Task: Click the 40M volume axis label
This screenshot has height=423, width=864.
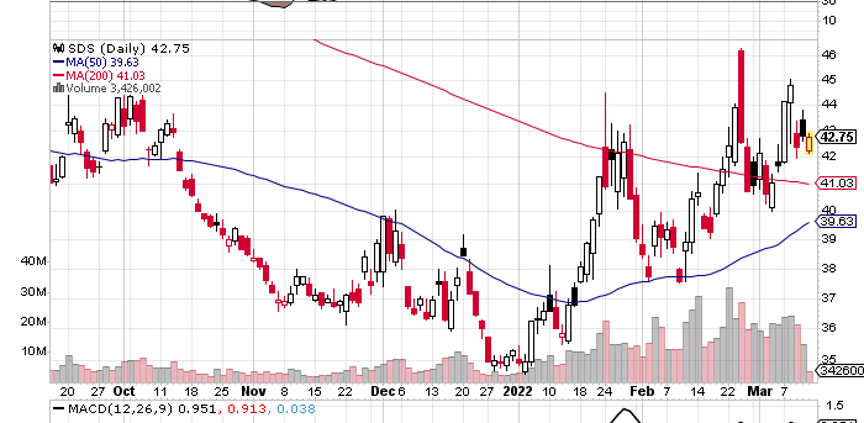Action: pos(34,262)
